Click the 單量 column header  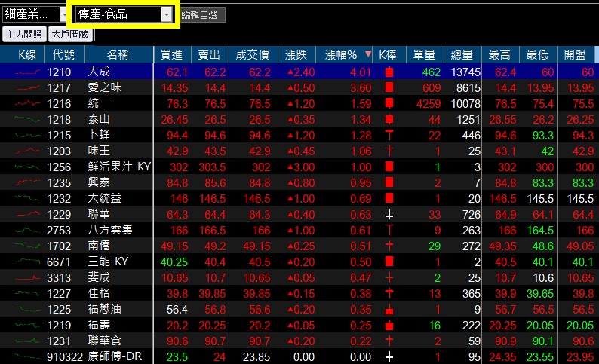click(425, 55)
